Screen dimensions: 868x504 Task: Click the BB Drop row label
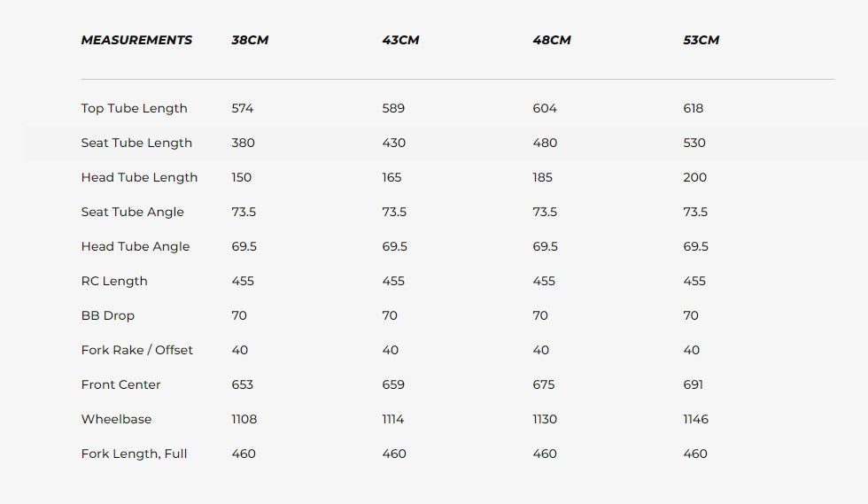click(108, 315)
